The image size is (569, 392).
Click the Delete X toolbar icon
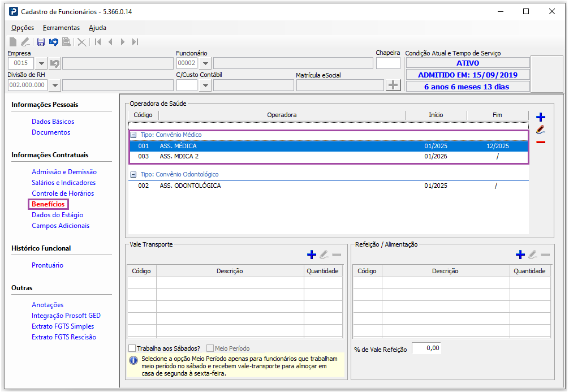pyautogui.click(x=82, y=42)
